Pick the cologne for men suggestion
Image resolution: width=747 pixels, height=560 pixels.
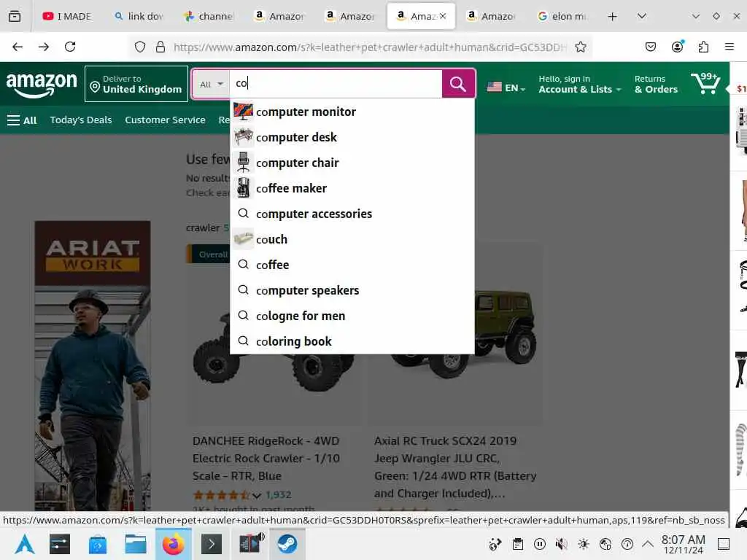(352, 316)
